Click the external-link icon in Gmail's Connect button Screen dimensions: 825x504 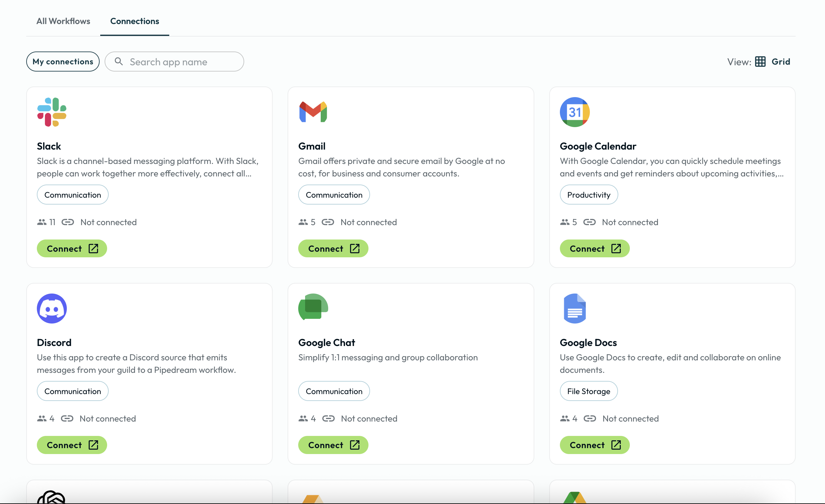355,249
